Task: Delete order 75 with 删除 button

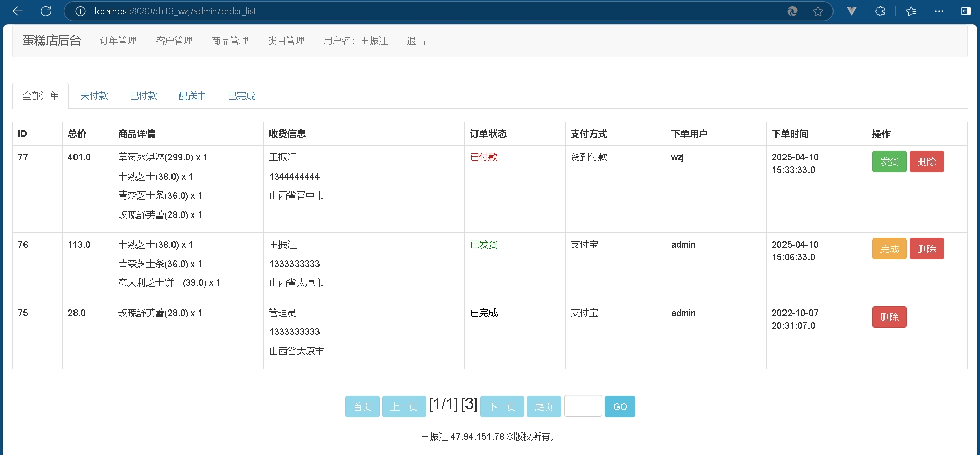Action: click(x=889, y=317)
